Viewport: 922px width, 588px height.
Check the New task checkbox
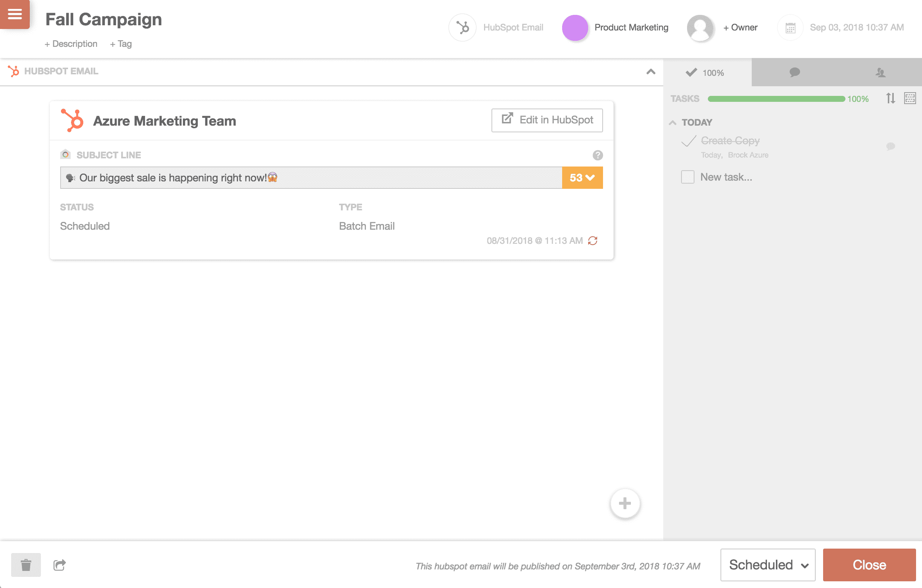click(x=687, y=177)
